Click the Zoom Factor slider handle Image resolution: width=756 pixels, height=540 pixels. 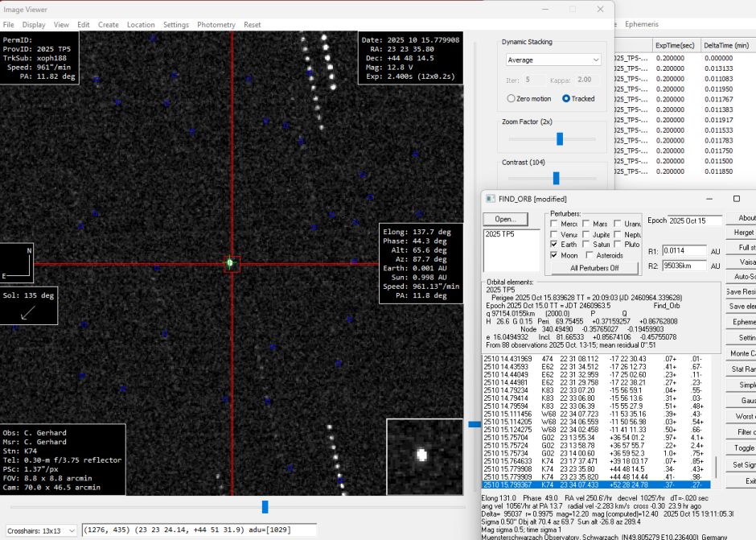pyautogui.click(x=559, y=139)
